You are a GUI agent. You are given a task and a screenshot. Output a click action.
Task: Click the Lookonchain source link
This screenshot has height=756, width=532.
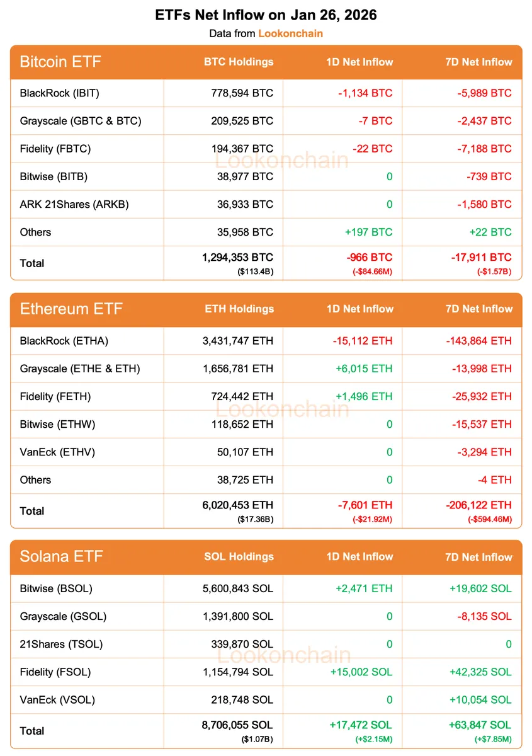point(290,33)
